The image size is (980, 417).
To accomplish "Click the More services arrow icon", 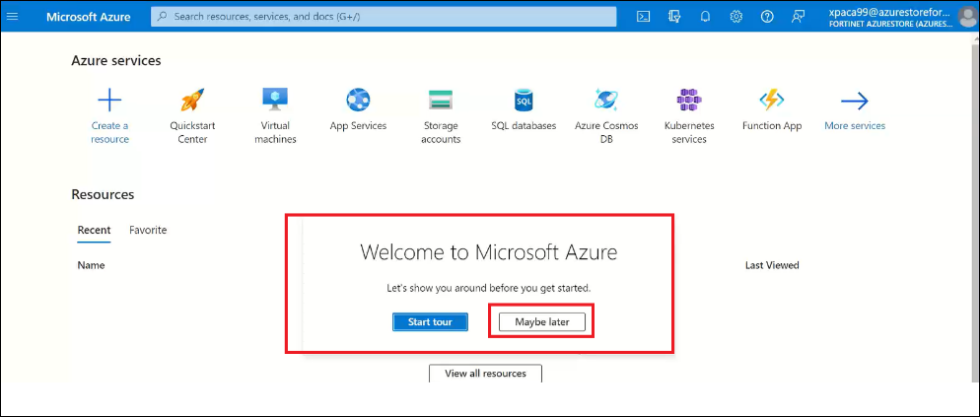I will (855, 100).
